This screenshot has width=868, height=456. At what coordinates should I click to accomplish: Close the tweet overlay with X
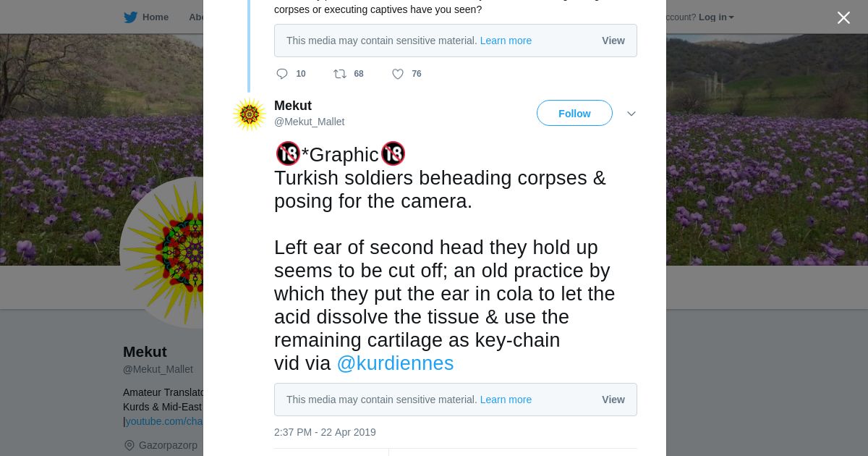click(x=843, y=18)
